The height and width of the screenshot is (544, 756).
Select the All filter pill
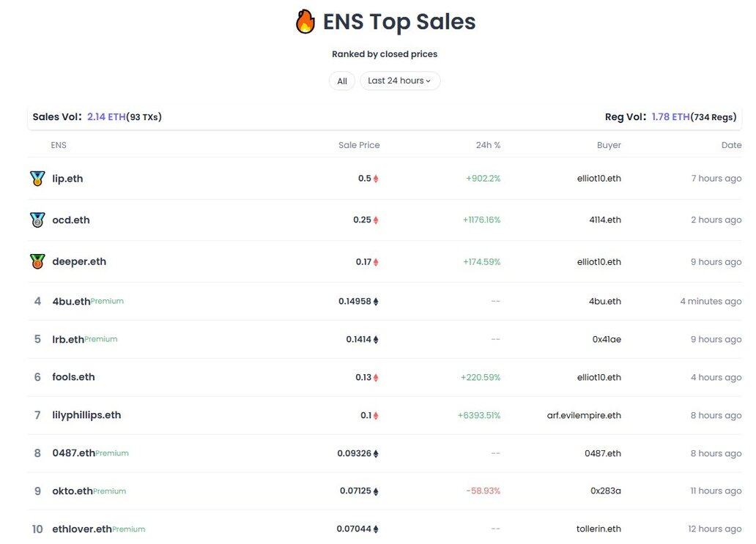[x=342, y=81]
